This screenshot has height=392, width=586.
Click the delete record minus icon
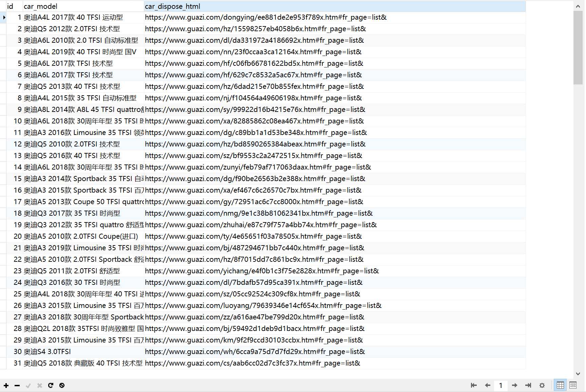click(17, 386)
